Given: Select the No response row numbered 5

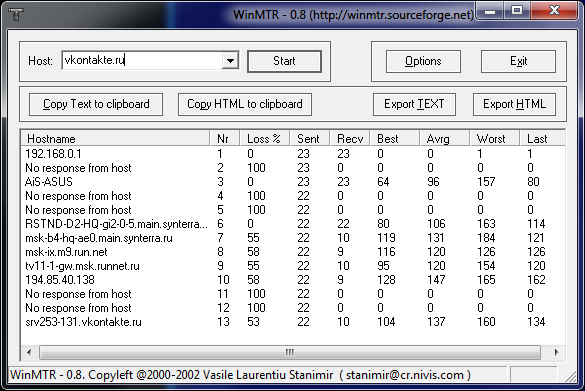Looking at the screenshot, I should [x=293, y=210].
